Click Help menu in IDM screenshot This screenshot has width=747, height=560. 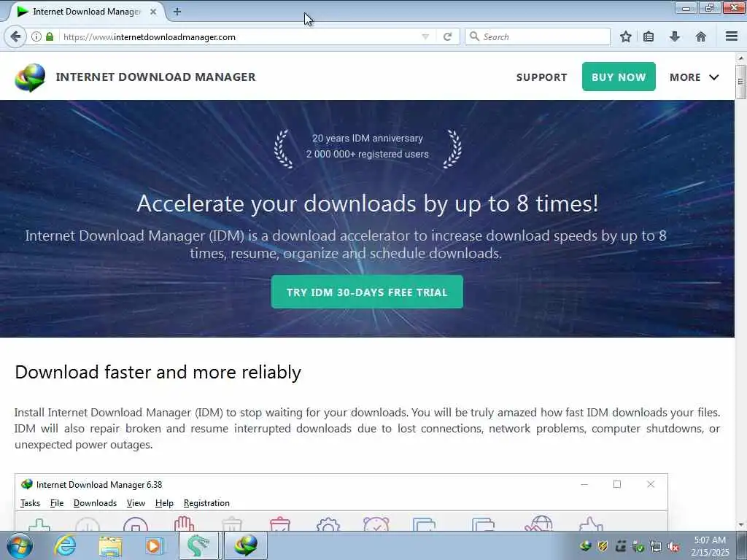click(x=164, y=503)
